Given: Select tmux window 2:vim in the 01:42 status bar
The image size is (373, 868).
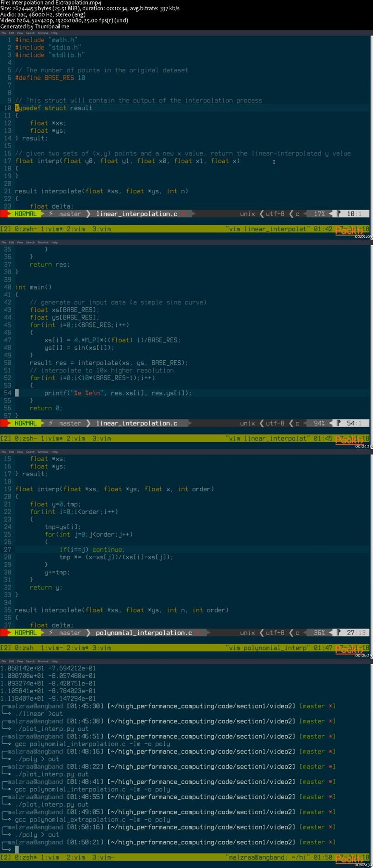Looking at the screenshot, I should click(76, 229).
